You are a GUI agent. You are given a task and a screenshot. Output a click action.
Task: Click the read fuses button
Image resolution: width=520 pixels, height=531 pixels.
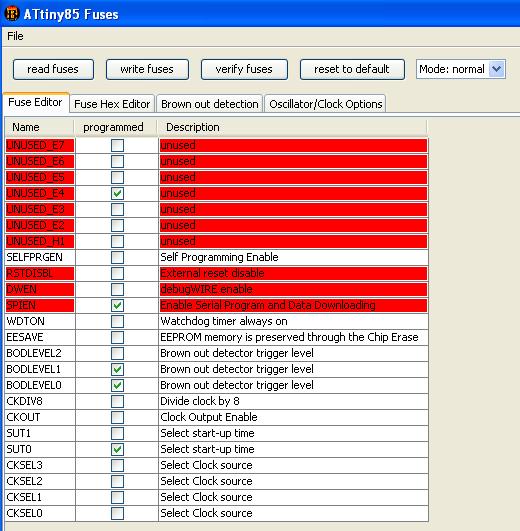click(53, 69)
